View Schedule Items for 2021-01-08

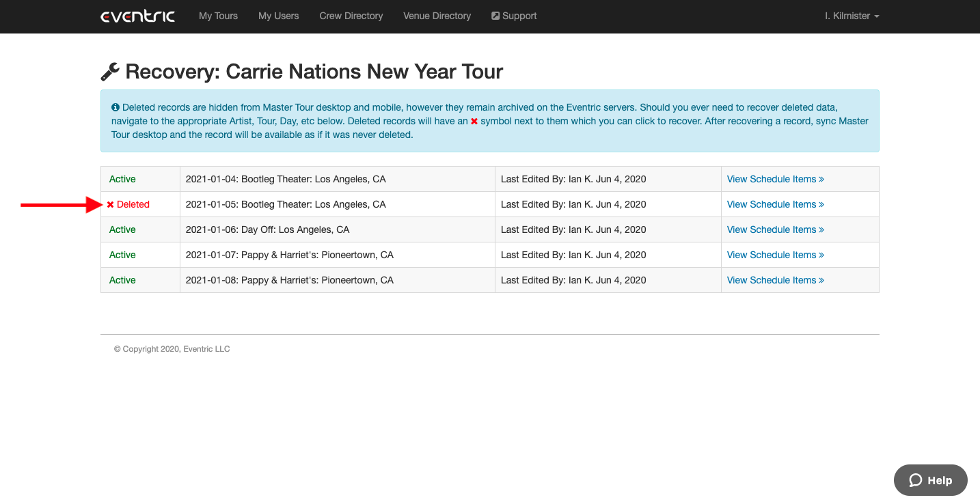(x=775, y=280)
